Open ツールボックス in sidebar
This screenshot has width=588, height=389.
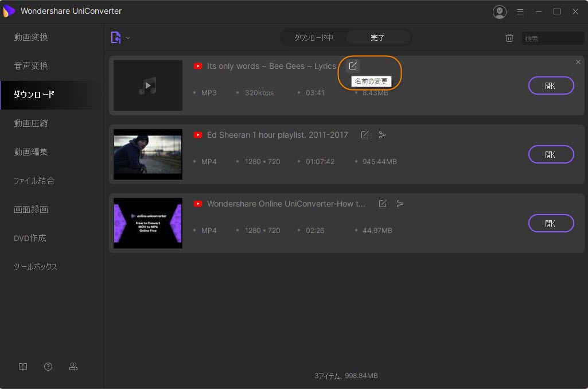point(35,266)
